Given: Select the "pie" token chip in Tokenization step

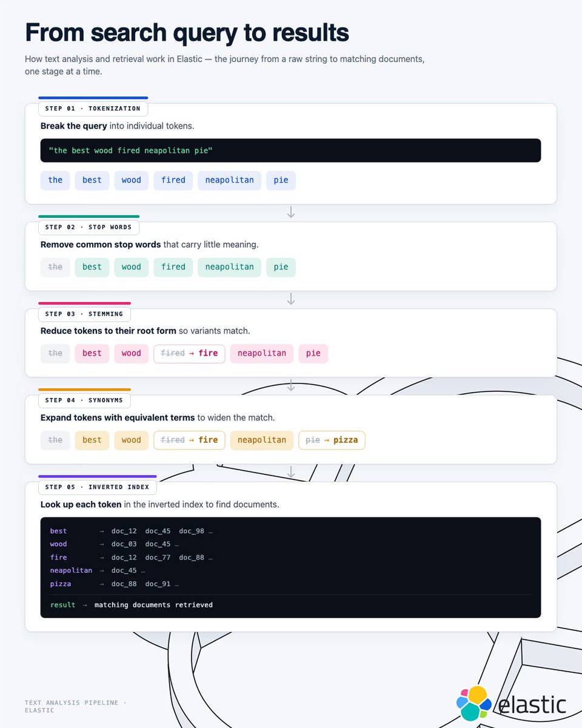Looking at the screenshot, I should 281,180.
